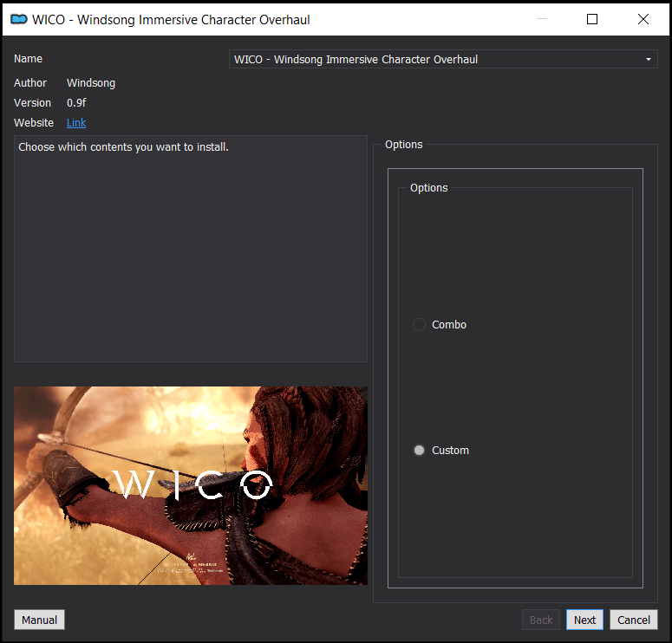Click the Next button
The height and width of the screenshot is (643, 672).
coord(584,620)
